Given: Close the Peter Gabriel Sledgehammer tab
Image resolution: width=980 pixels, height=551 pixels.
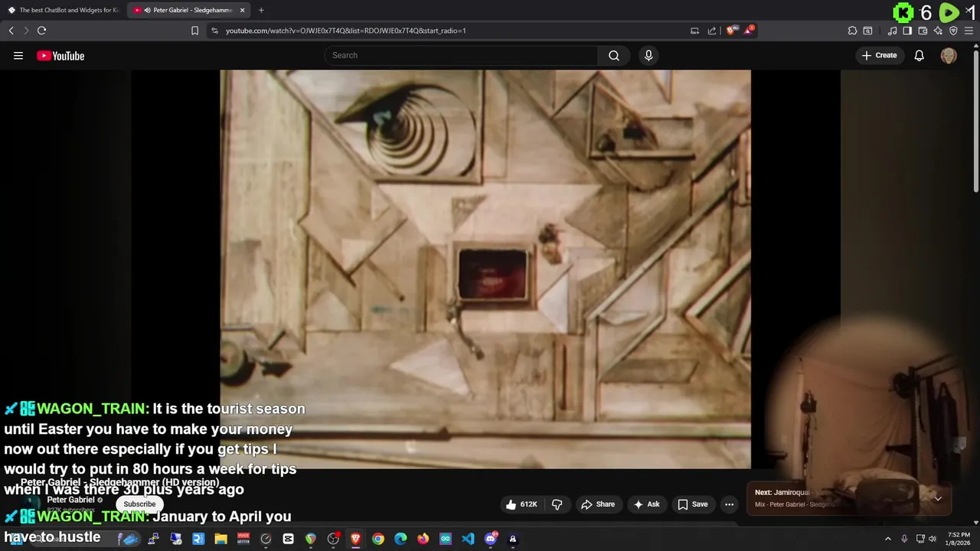Looking at the screenshot, I should pos(243,10).
